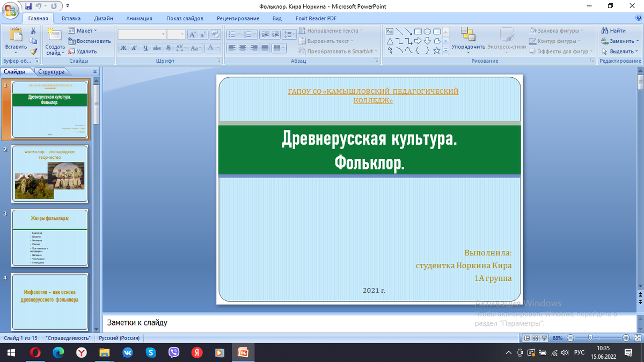Open the Рецензирование ribbon tab
Image resolution: width=644 pixels, height=362 pixels.
click(238, 18)
